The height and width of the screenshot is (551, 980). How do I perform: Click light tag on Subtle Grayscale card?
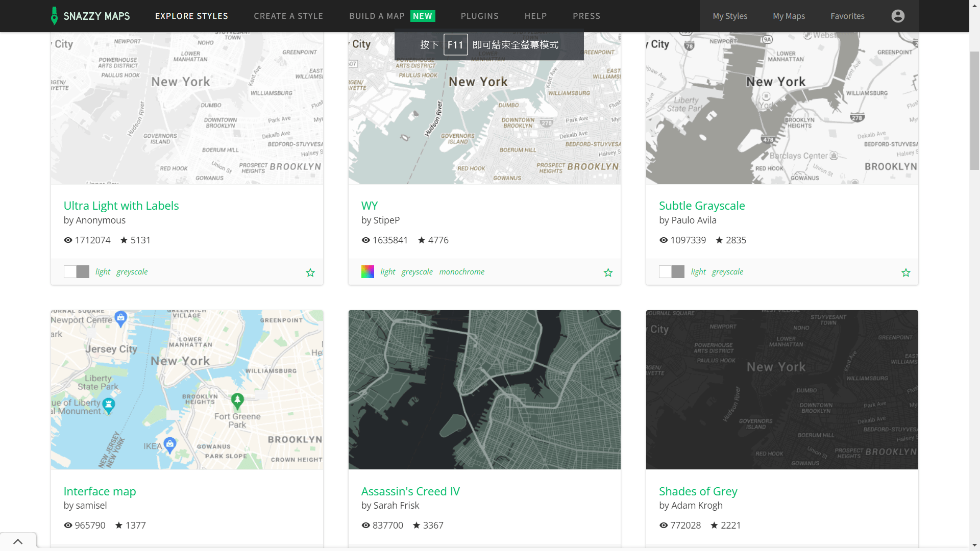[698, 271]
